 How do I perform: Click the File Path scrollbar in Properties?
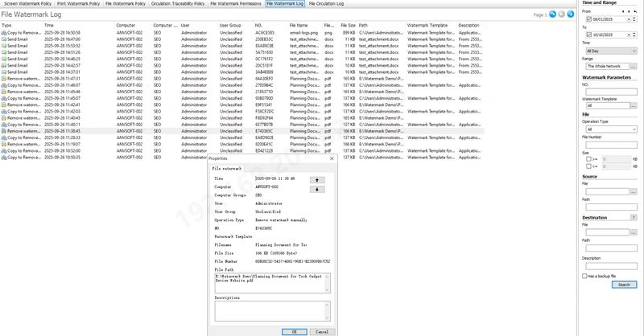click(x=328, y=283)
